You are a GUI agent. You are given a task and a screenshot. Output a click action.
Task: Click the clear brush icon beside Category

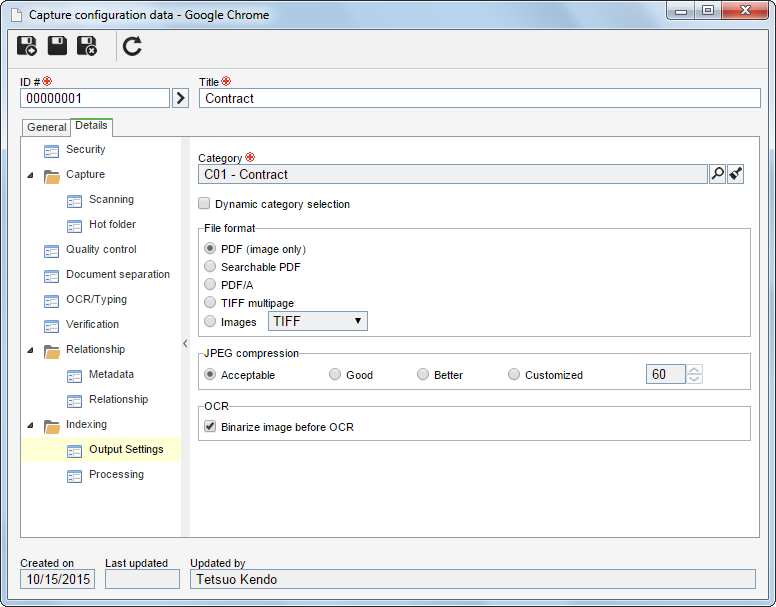pos(735,174)
